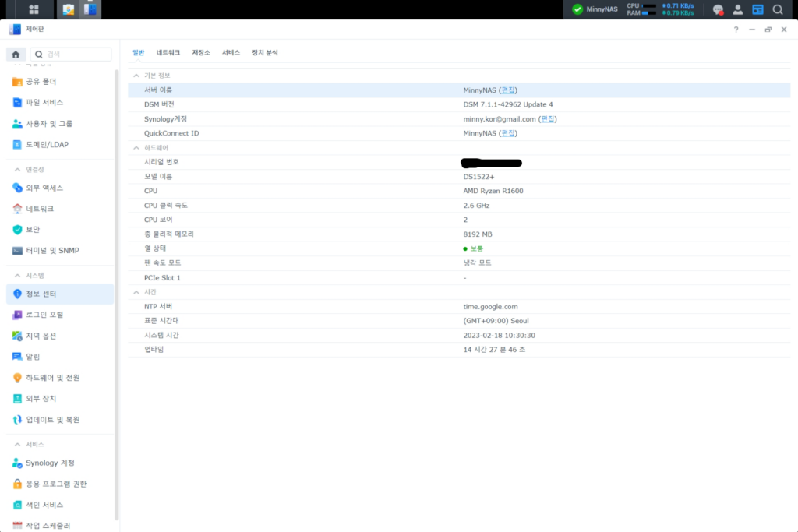The width and height of the screenshot is (798, 532).
Task: Open the Shared Folder (공유 폴더) icon
Action: [17, 82]
